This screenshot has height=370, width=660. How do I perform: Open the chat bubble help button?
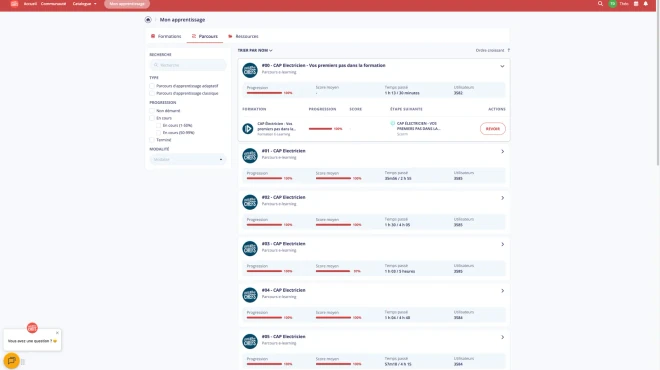click(11, 361)
